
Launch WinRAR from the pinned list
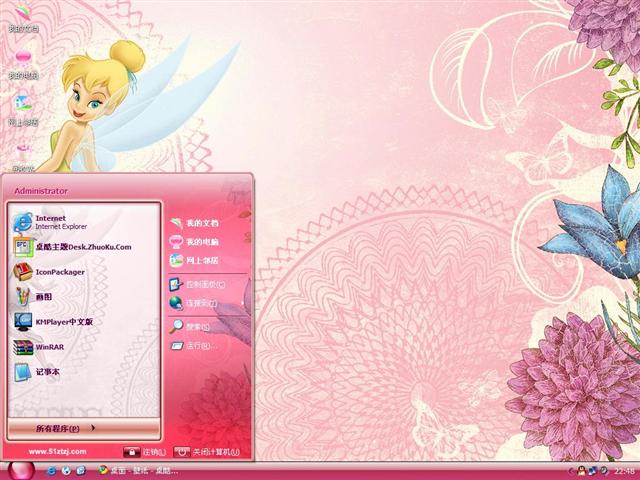39,347
